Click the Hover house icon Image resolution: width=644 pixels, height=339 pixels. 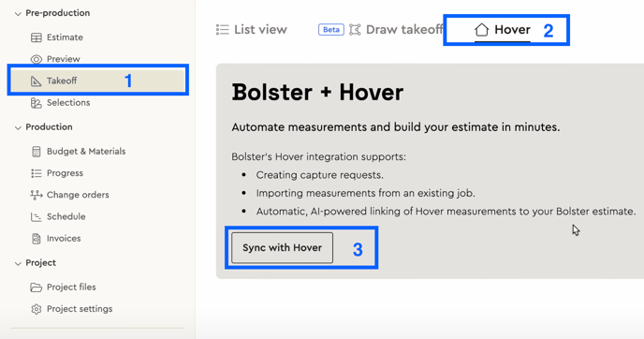[x=481, y=30]
